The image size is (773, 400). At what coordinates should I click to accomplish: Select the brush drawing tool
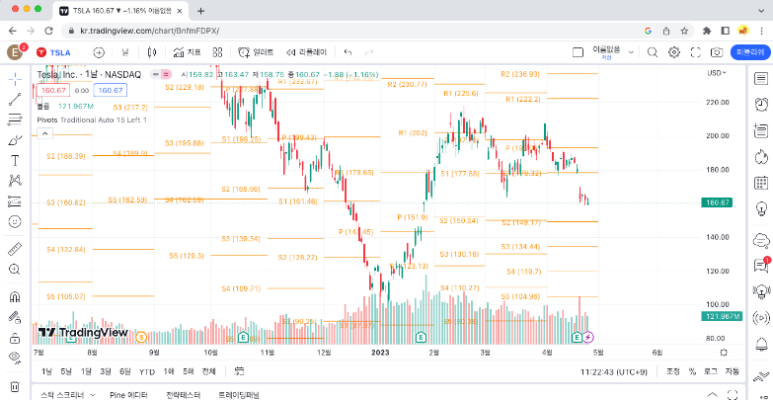pyautogui.click(x=15, y=140)
